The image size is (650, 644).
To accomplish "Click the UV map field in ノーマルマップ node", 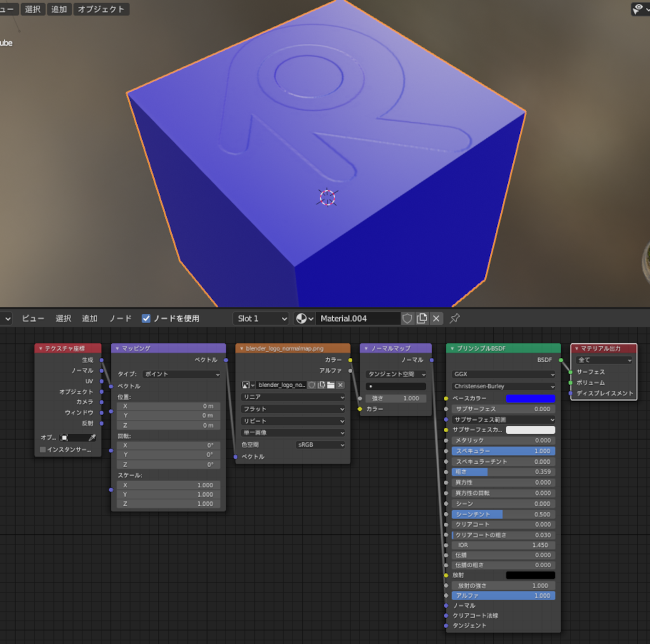I will [396, 386].
